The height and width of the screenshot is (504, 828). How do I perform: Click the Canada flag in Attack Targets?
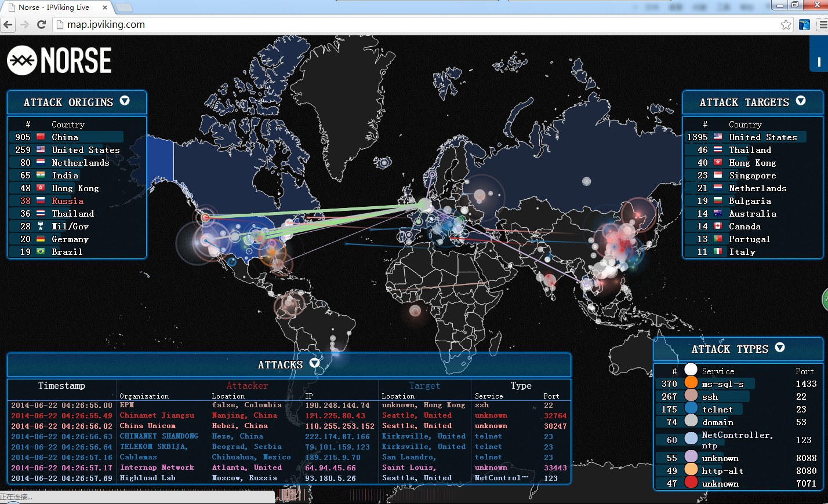click(718, 227)
